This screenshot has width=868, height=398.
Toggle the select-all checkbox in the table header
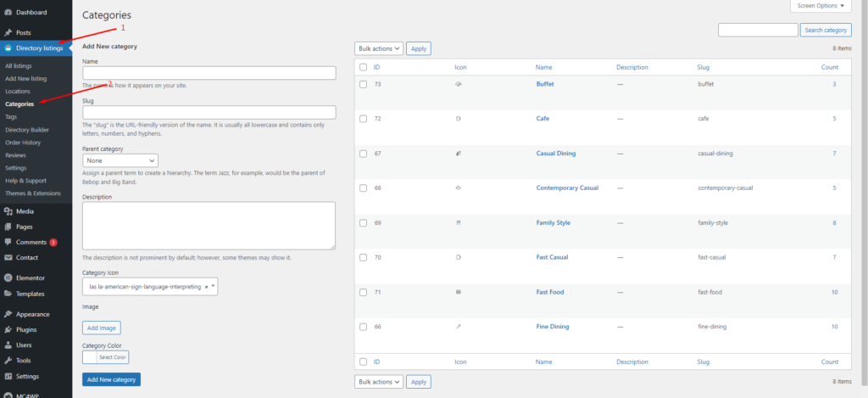tap(363, 67)
